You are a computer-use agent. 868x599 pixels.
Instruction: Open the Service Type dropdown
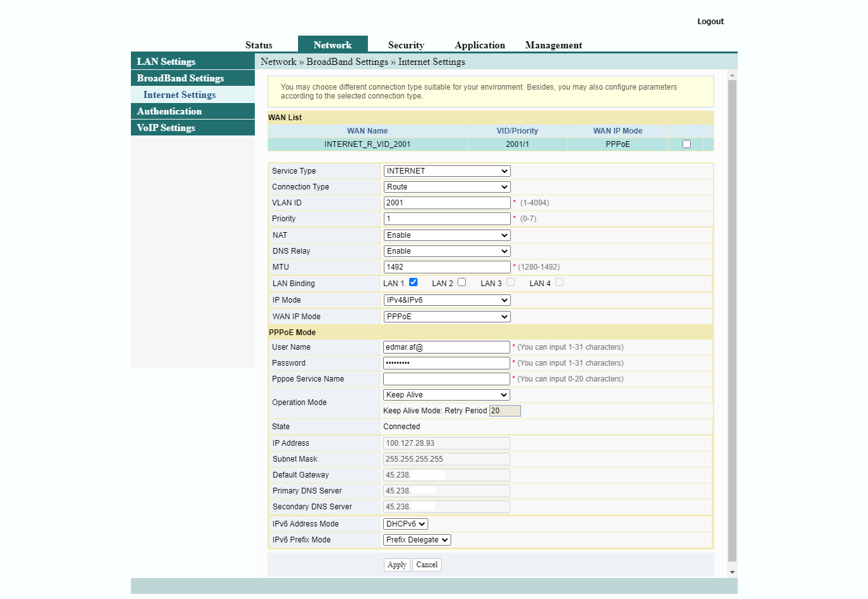pyautogui.click(x=447, y=171)
